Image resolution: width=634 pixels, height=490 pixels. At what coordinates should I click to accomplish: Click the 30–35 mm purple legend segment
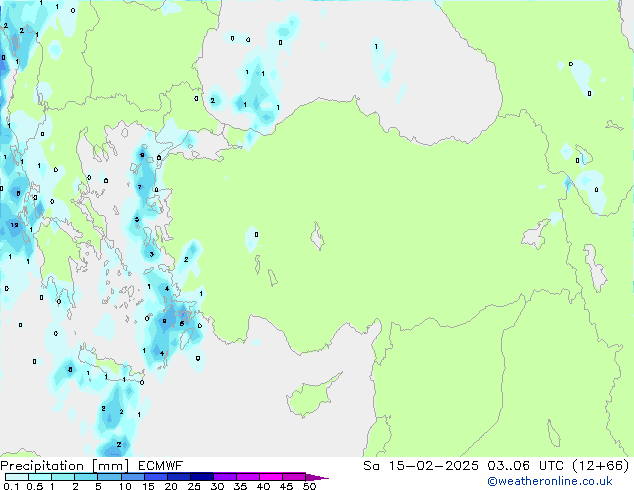[x=225, y=477]
